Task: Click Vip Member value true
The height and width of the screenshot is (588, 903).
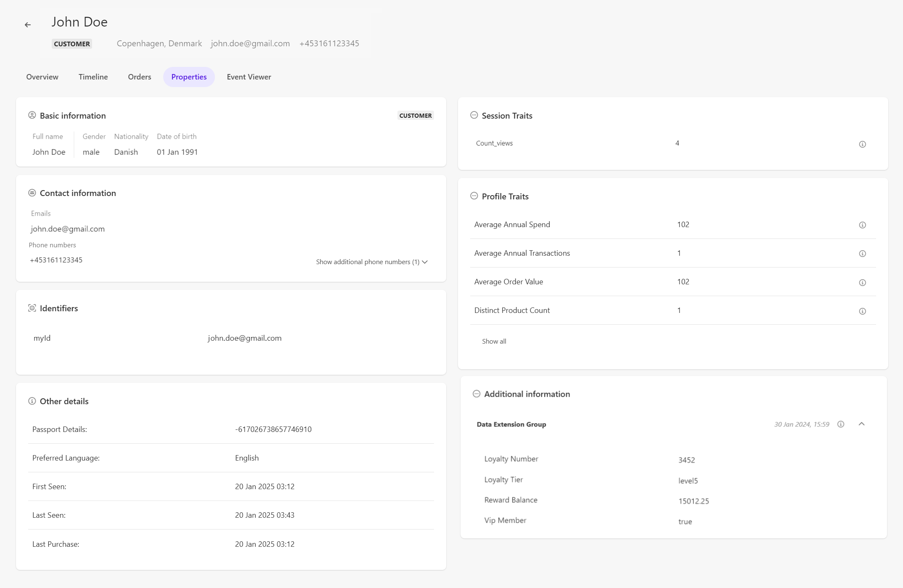Action: pyautogui.click(x=685, y=521)
